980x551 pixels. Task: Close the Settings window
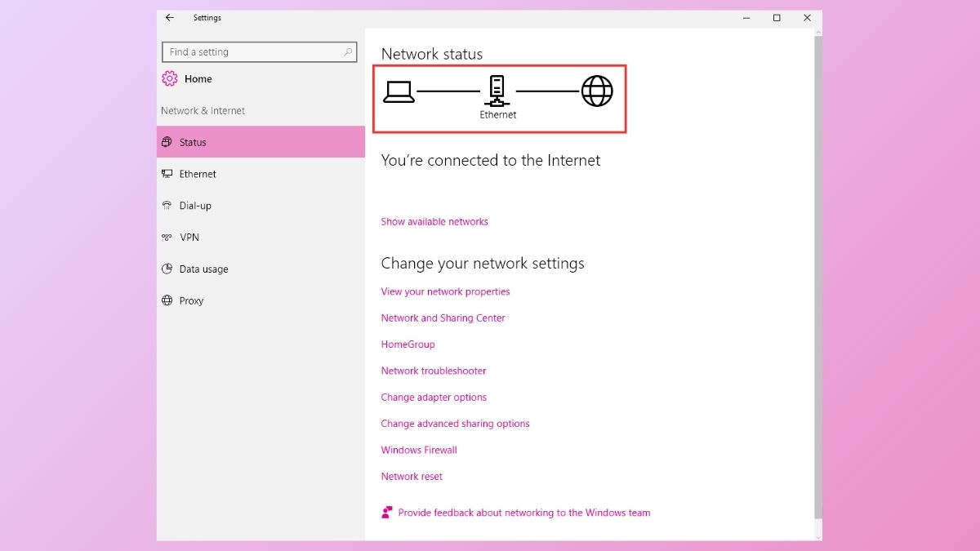pyautogui.click(x=807, y=18)
